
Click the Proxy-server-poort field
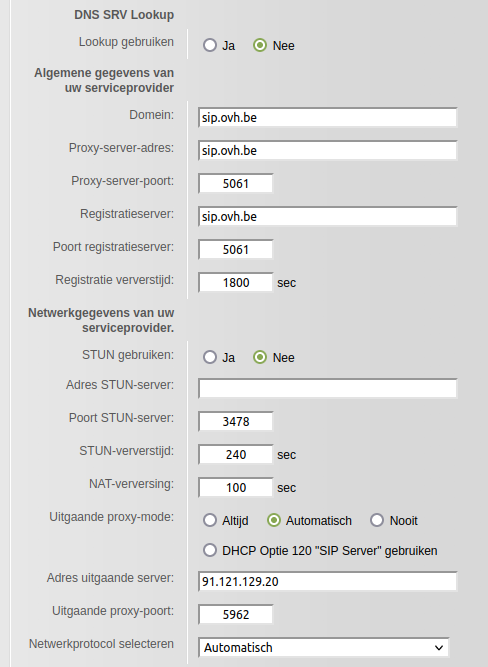pos(236,183)
